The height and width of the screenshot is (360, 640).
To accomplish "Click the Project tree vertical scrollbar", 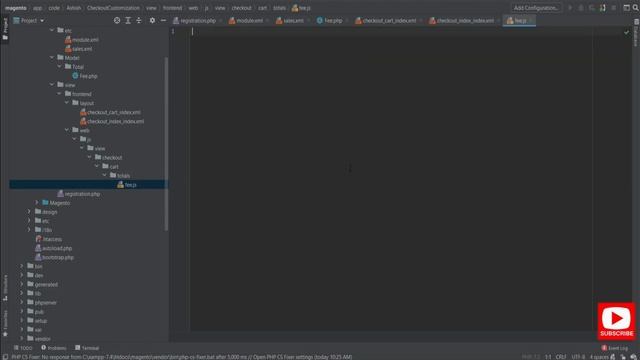I will 166,143.
